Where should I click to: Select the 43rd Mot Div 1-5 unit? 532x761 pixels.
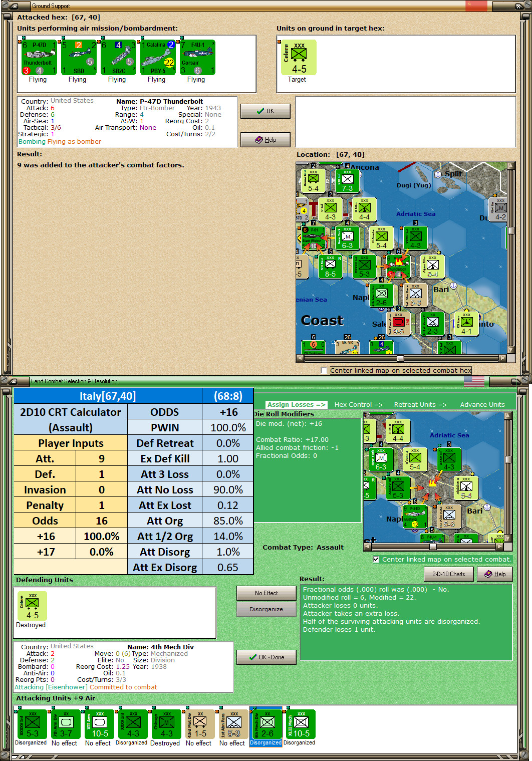pos(200,724)
